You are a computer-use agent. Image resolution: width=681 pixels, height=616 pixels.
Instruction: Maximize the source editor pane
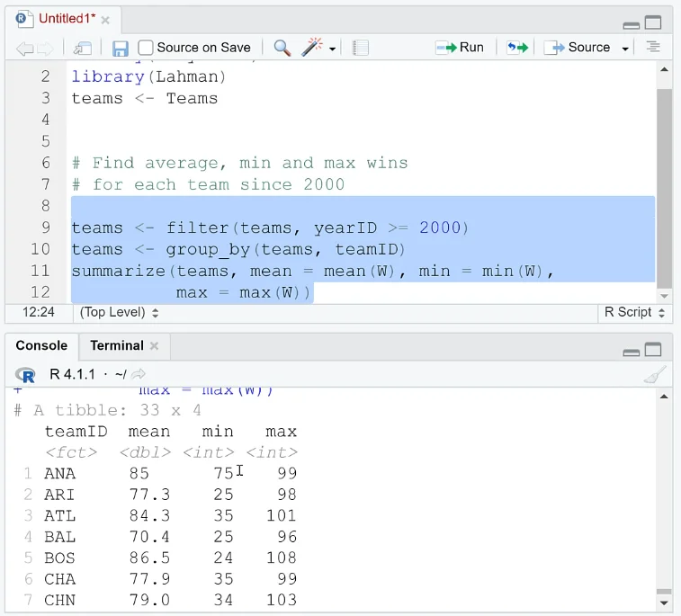click(653, 22)
